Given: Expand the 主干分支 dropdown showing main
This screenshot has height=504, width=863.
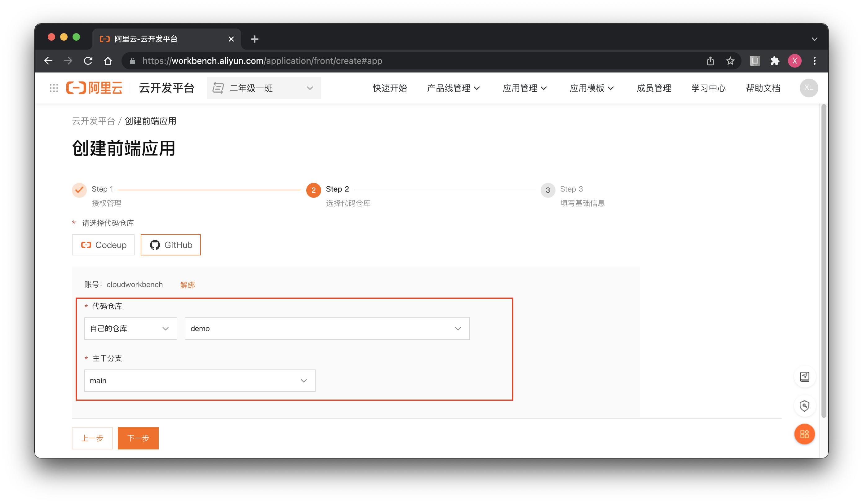Looking at the screenshot, I should pyautogui.click(x=200, y=380).
